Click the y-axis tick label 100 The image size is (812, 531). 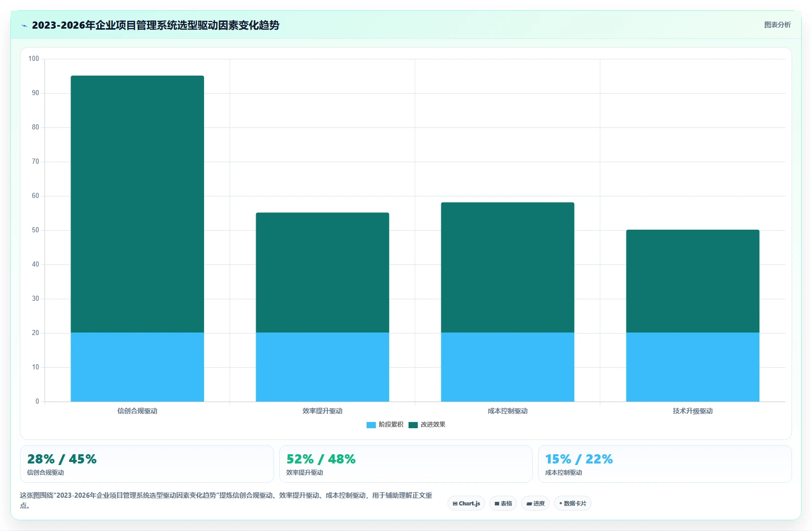[34, 59]
